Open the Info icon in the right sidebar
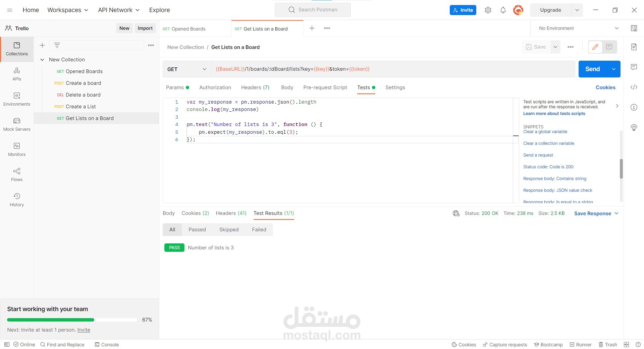 [634, 107]
